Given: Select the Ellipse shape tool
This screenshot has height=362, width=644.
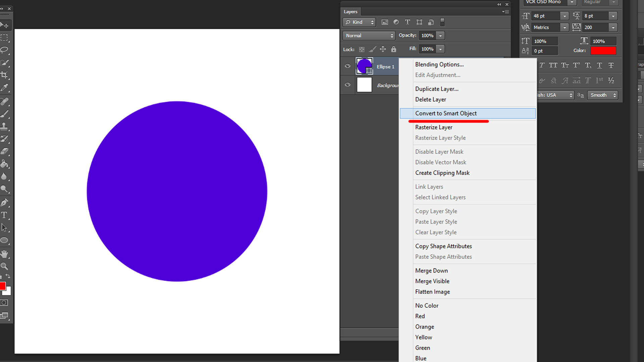Looking at the screenshot, I should pyautogui.click(x=4, y=240).
